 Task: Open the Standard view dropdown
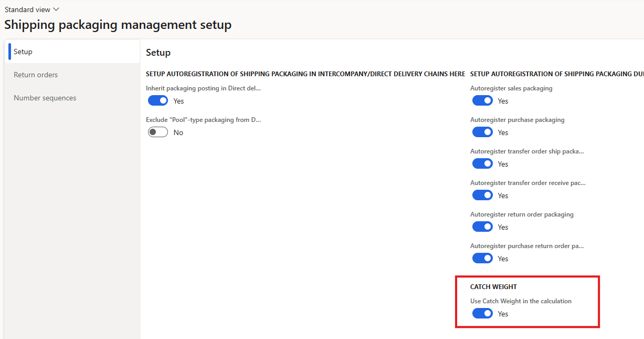click(32, 9)
